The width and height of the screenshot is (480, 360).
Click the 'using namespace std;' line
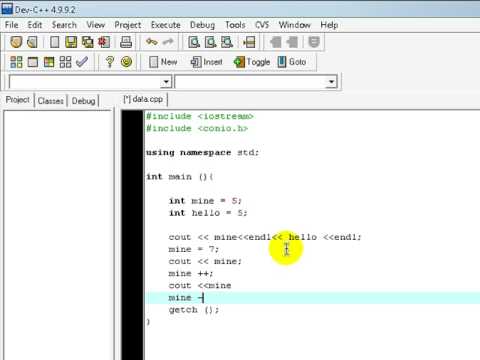pyautogui.click(x=202, y=153)
